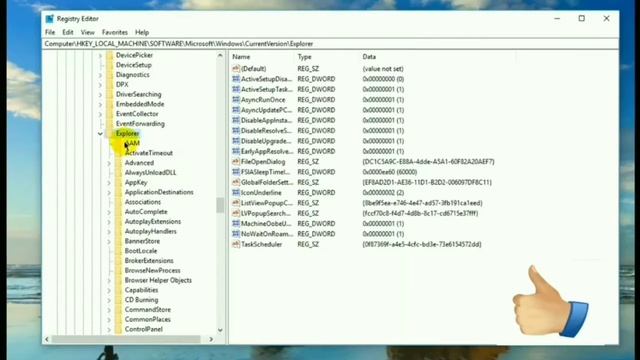Click the tree scroll down arrow
Image resolution: width=640 pixels, height=360 pixels.
(220, 330)
